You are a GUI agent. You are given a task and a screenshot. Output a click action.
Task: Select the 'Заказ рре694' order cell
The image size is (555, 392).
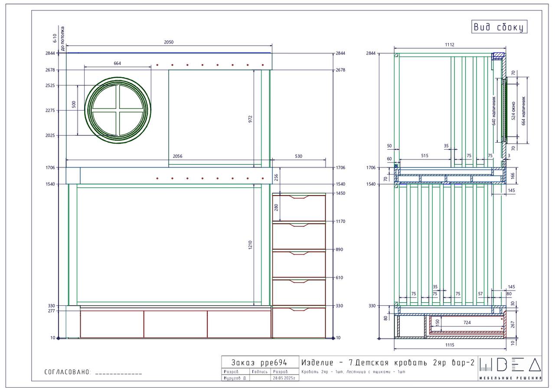pos(259,363)
